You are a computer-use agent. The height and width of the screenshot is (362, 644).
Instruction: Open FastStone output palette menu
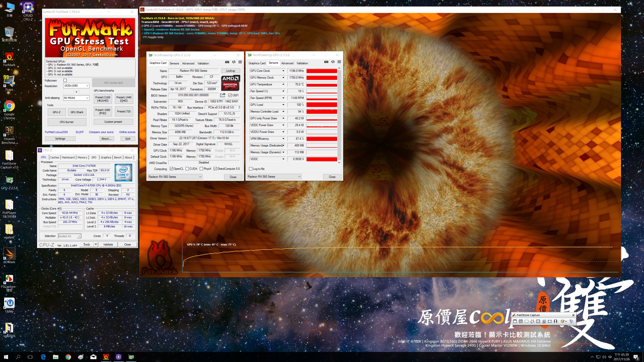(563, 321)
